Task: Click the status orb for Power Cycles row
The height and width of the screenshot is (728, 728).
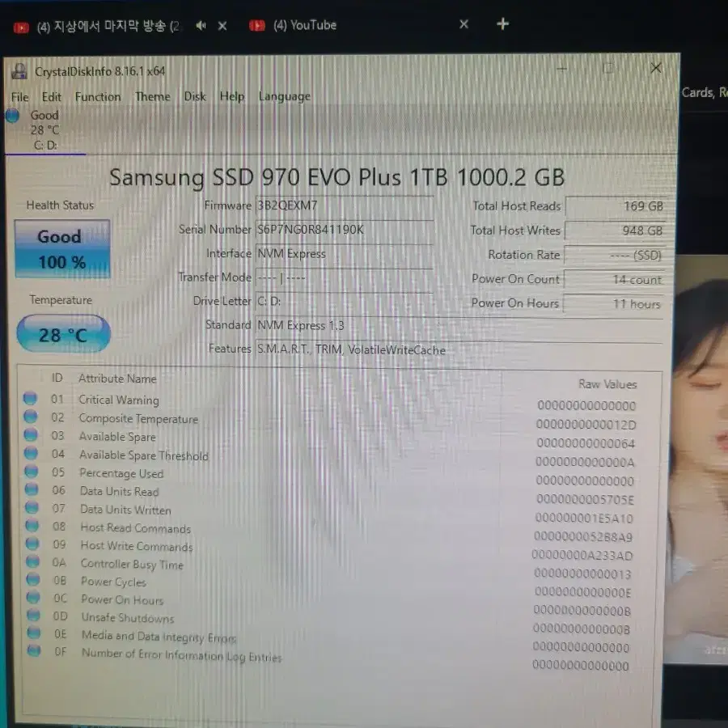Action: coord(33,579)
